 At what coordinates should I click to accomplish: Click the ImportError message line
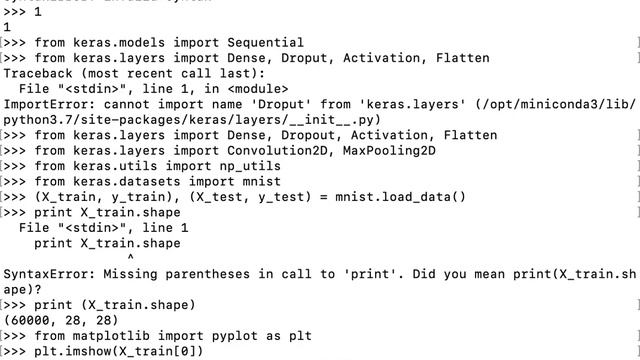click(x=320, y=104)
